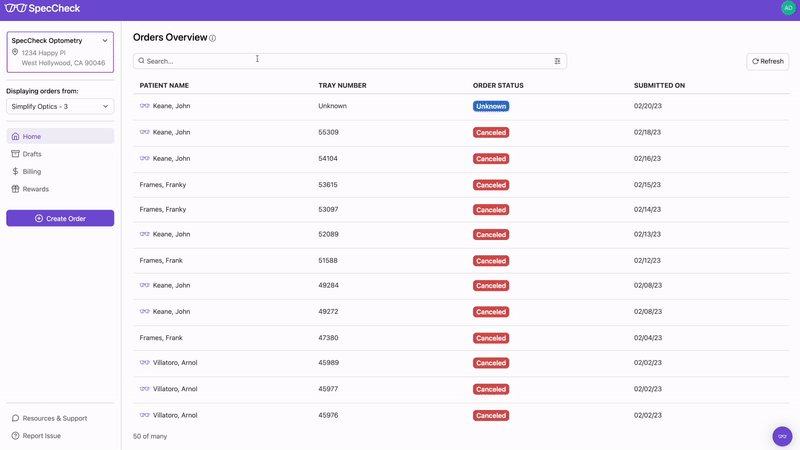800x450 pixels.
Task: Open search filter options icon
Action: [x=558, y=61]
